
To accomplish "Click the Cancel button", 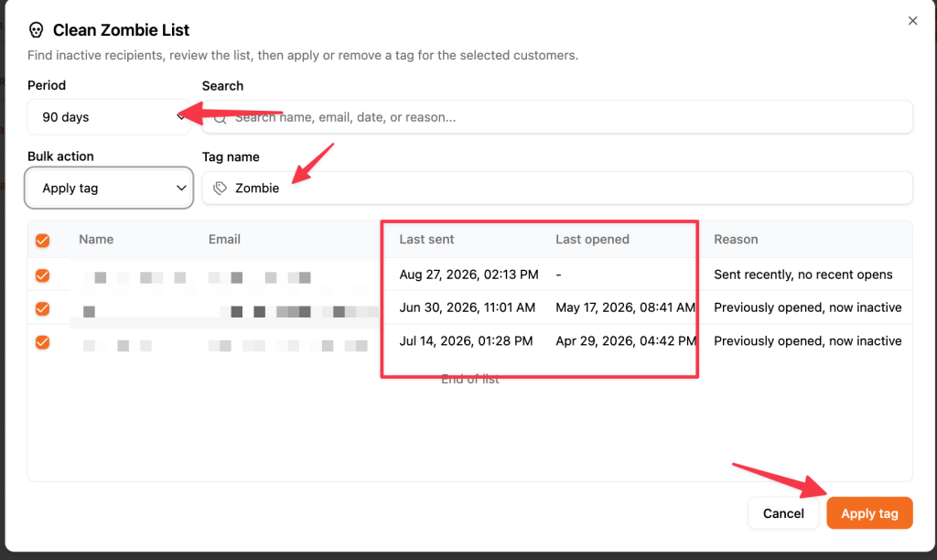I will coord(783,513).
